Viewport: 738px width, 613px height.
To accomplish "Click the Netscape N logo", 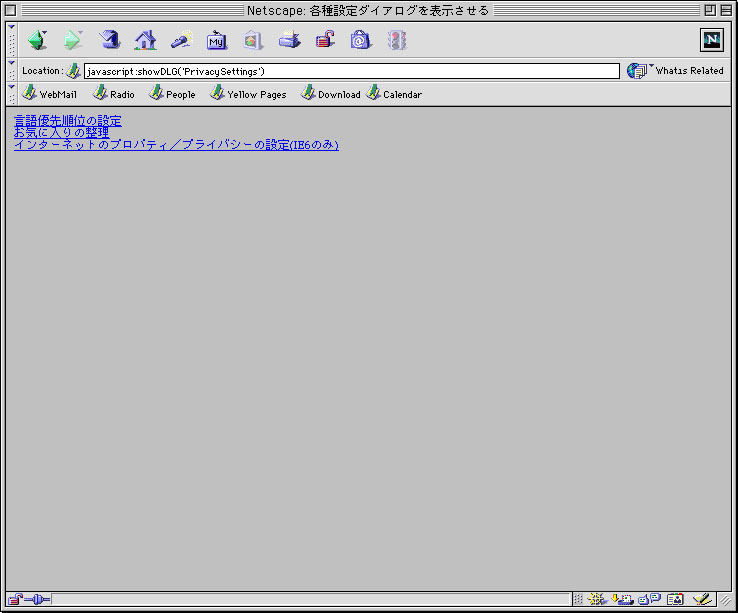I will tap(711, 40).
